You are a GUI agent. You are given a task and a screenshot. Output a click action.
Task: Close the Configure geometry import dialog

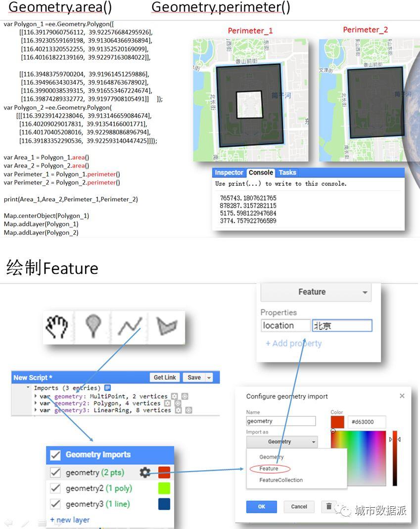tap(402, 396)
